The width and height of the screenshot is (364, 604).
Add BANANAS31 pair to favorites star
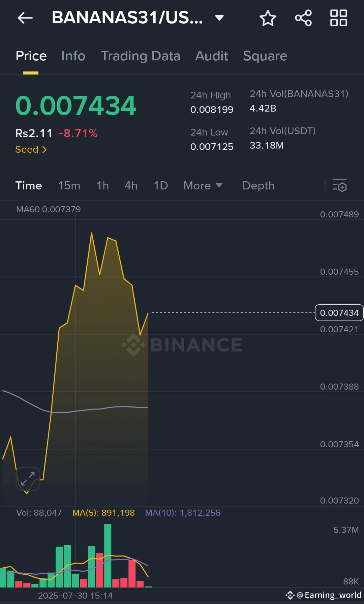pyautogui.click(x=268, y=18)
